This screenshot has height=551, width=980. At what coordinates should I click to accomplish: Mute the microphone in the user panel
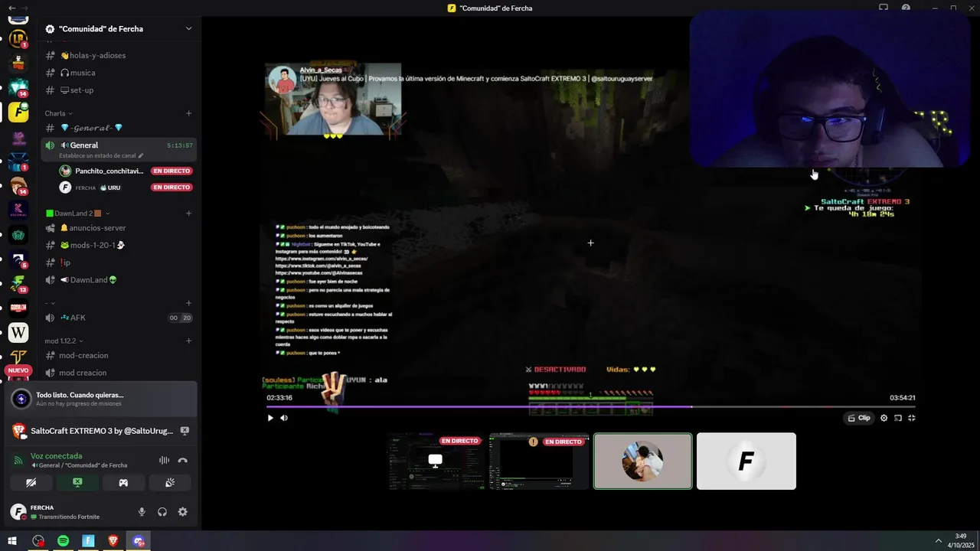(x=142, y=512)
